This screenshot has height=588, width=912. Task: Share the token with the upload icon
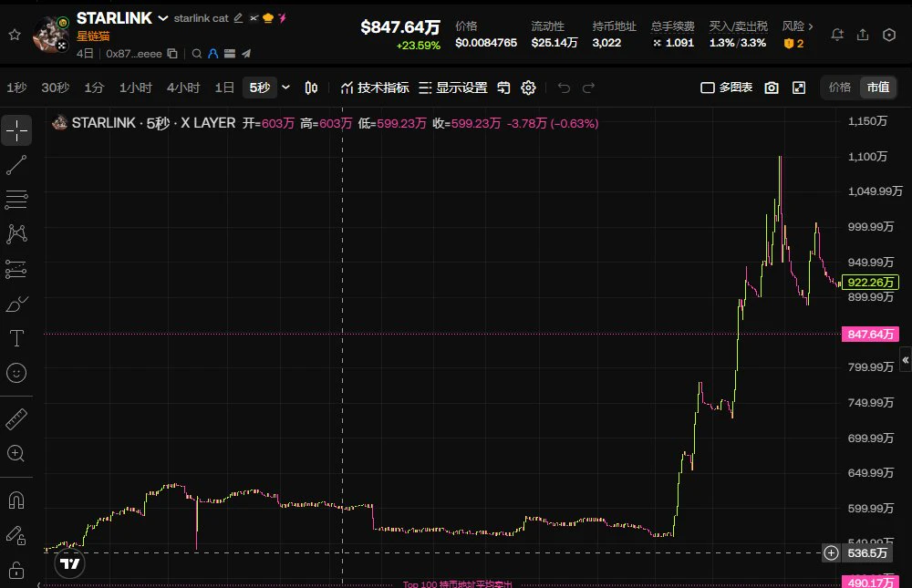[863, 35]
